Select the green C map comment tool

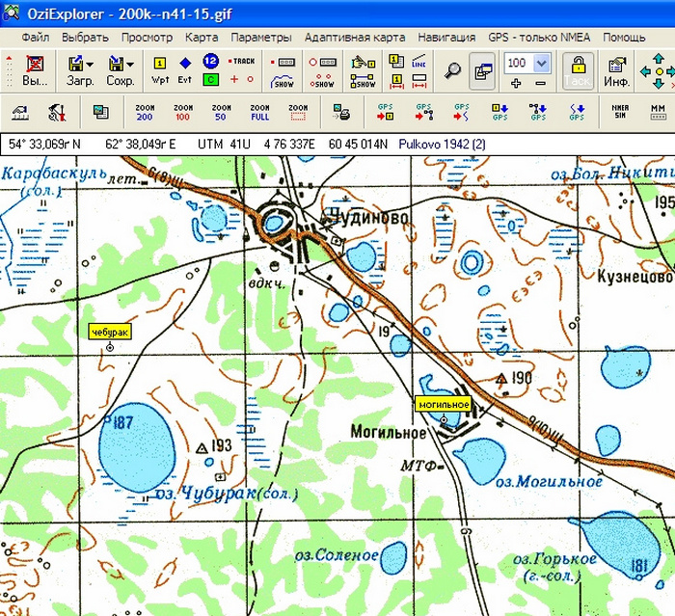(x=211, y=79)
